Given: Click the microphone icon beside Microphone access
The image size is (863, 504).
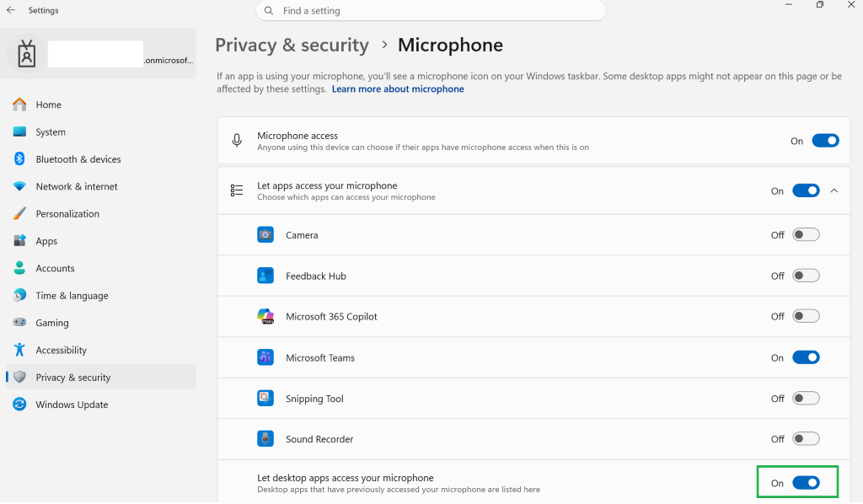Looking at the screenshot, I should [x=237, y=140].
